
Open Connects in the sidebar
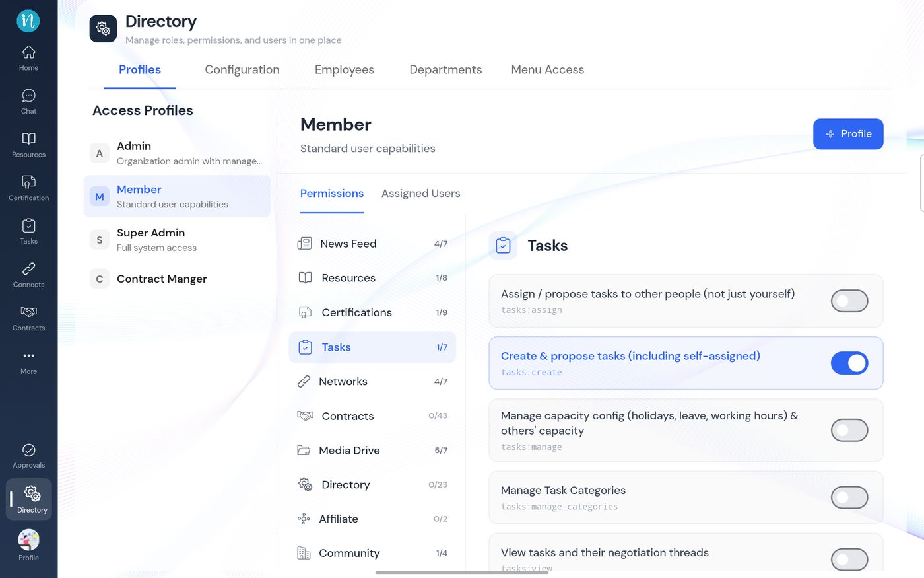click(28, 275)
